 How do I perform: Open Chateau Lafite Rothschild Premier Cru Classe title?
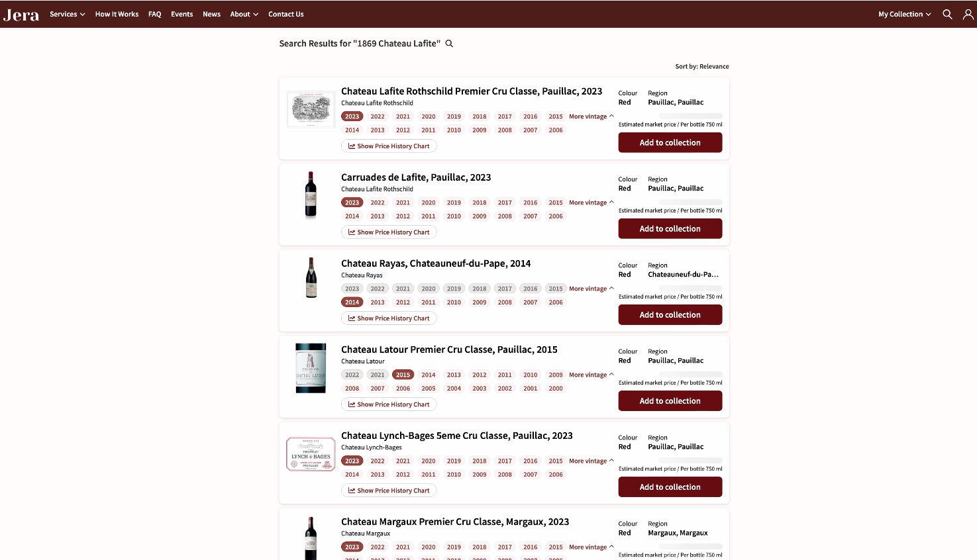(472, 91)
